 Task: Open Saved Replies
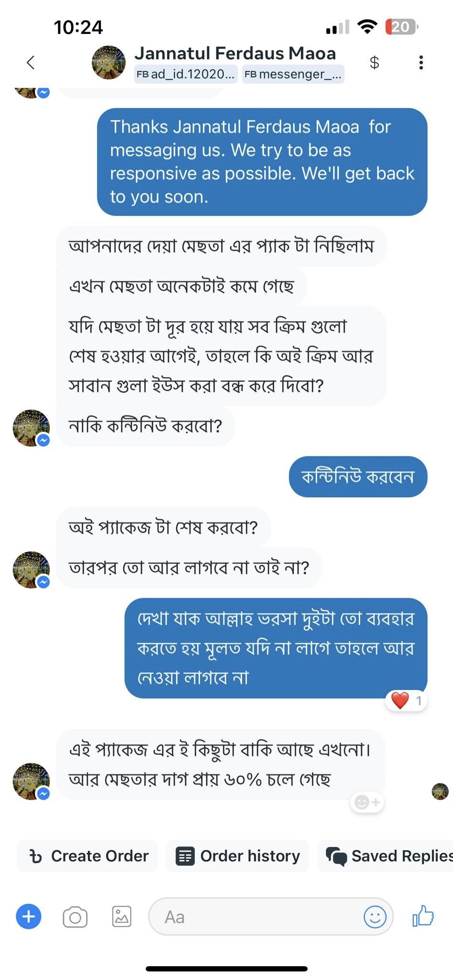coord(387,856)
